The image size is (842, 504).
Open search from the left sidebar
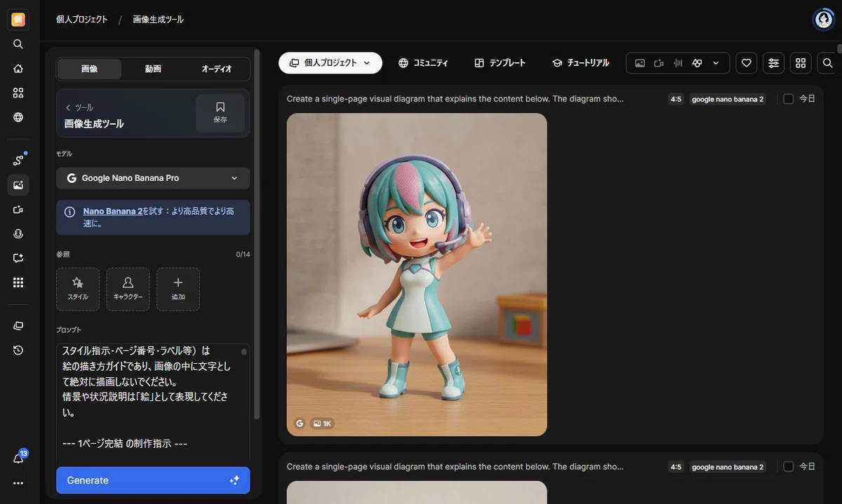(18, 44)
